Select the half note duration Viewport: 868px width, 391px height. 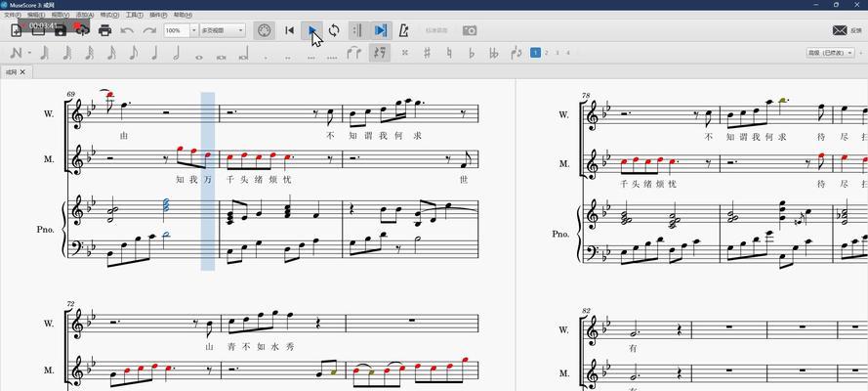click(176, 53)
